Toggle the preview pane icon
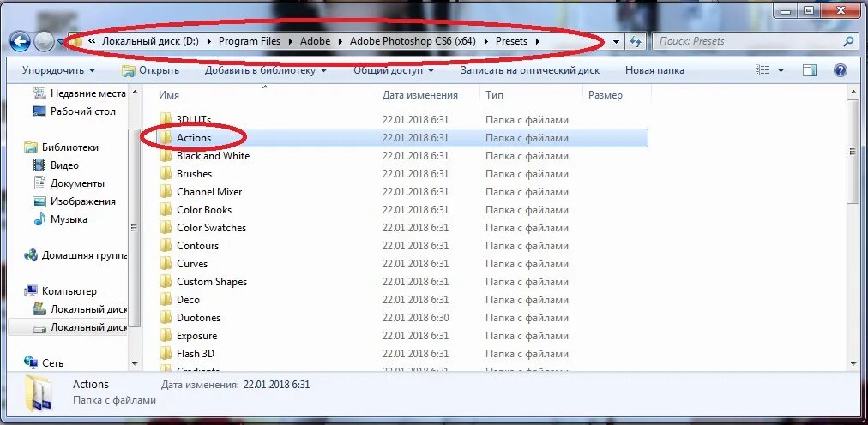Screen dimensions: 868x425 (810, 70)
